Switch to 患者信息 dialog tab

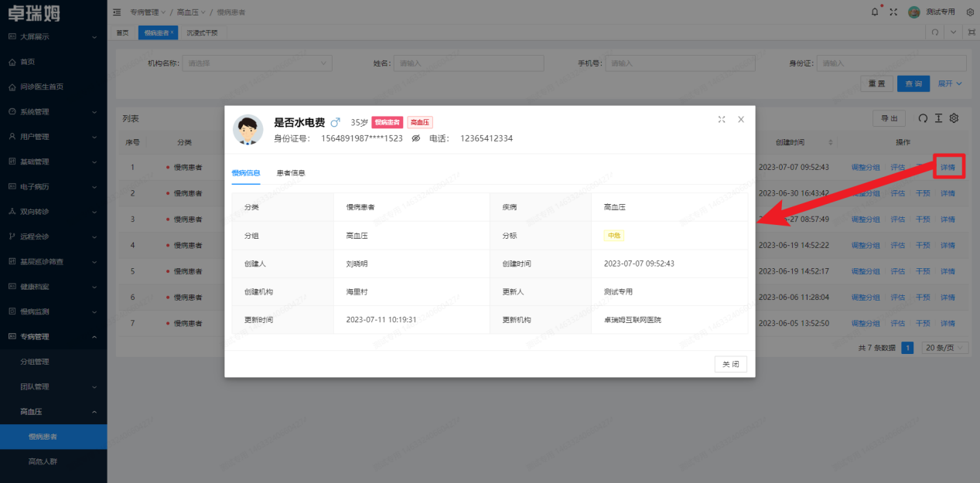(x=291, y=173)
